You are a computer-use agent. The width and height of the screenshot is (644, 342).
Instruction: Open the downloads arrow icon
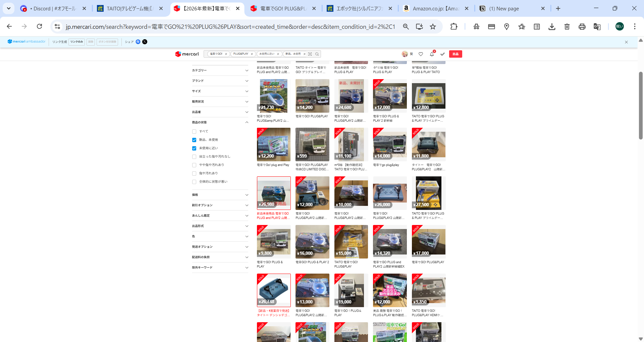pos(552,26)
